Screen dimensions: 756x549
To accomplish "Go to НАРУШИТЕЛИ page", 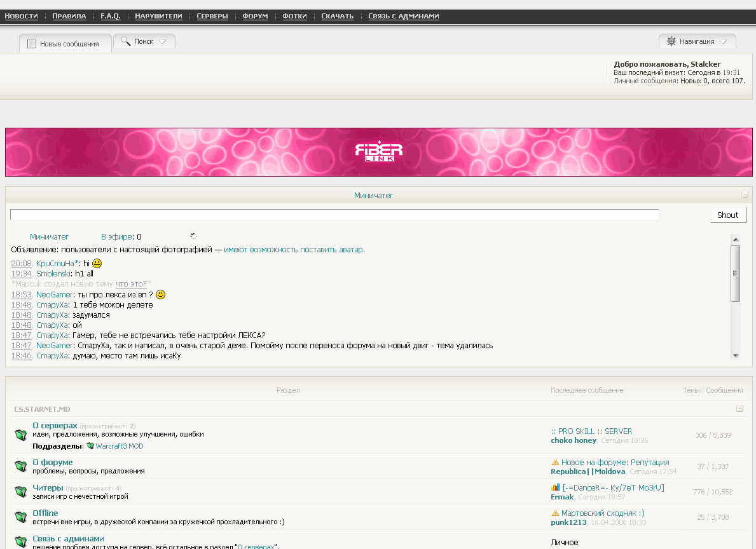I will tap(158, 16).
